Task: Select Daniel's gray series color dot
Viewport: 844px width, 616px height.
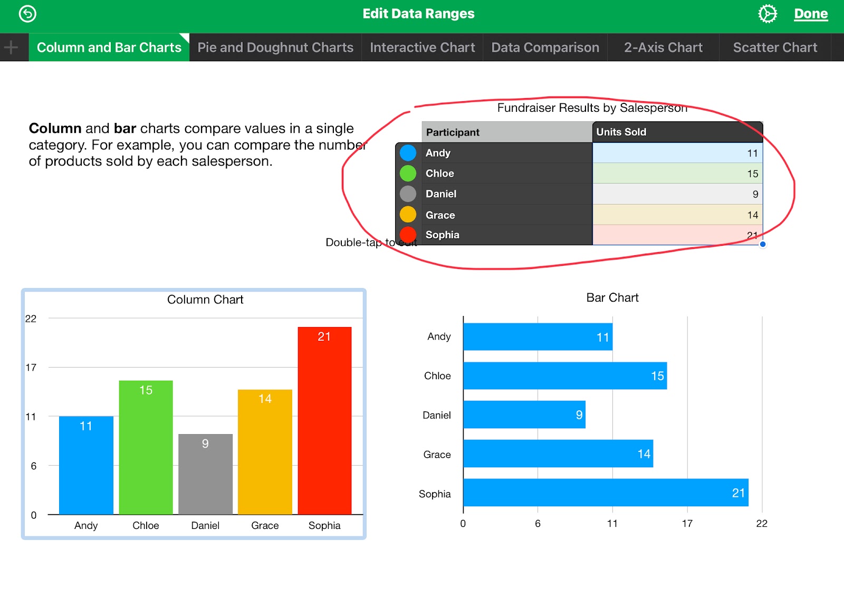Action: pyautogui.click(x=408, y=194)
